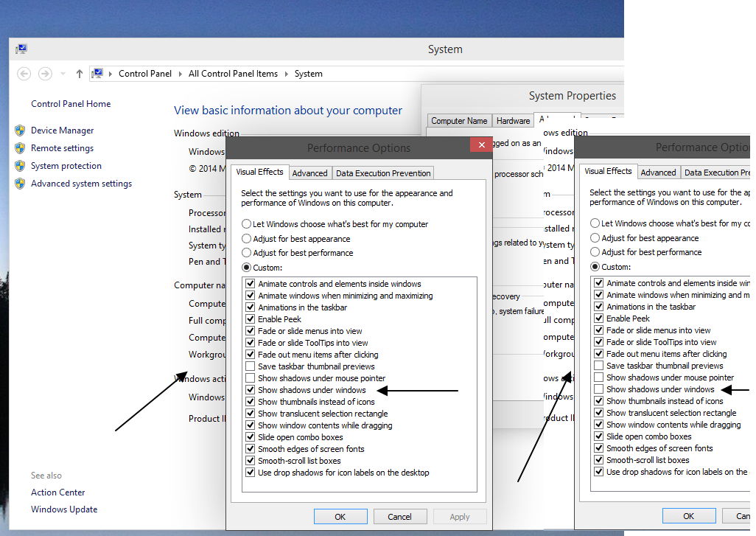Check Save taskbar thumbnail previews in left dialog

pyautogui.click(x=251, y=366)
